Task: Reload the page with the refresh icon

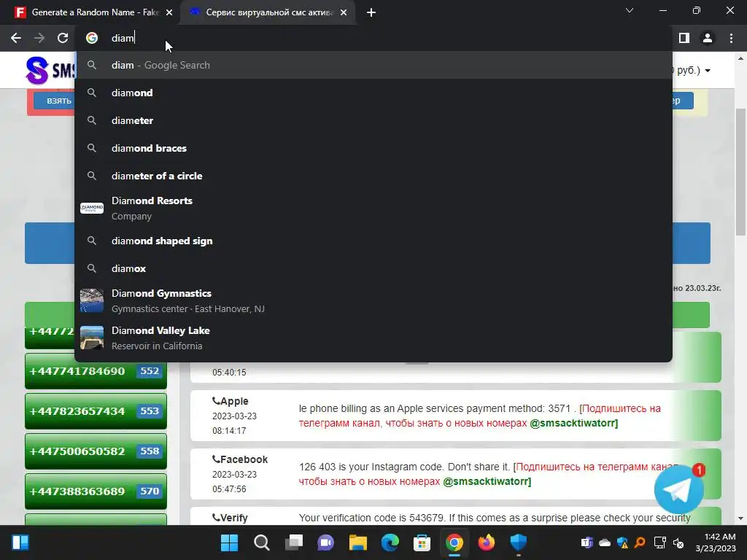Action: click(x=63, y=38)
